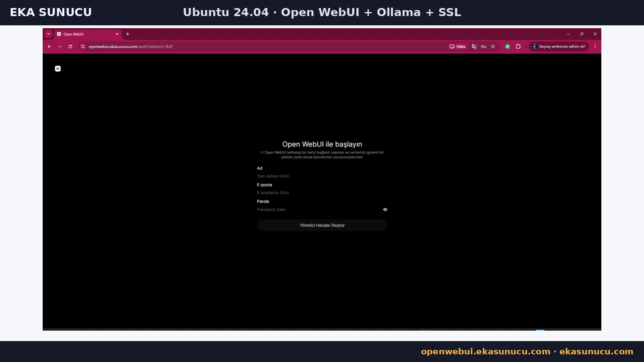This screenshot has width=644, height=362.
Task: Open the Extensions puzzle menu
Action: [x=518, y=47]
